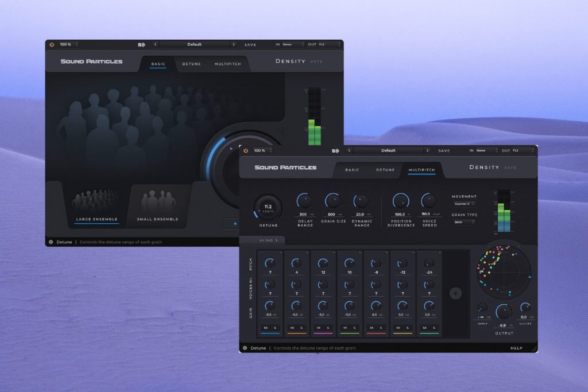588x392 pixels.
Task: Click randomize dice icon in Multipitch window
Action: pos(335,150)
